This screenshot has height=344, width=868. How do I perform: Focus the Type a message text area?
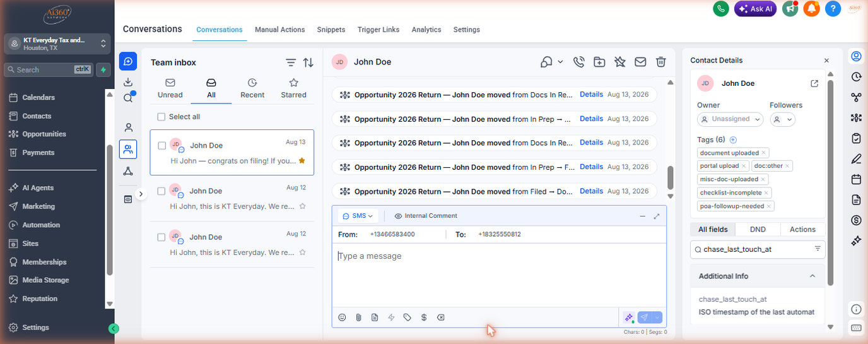499,275
